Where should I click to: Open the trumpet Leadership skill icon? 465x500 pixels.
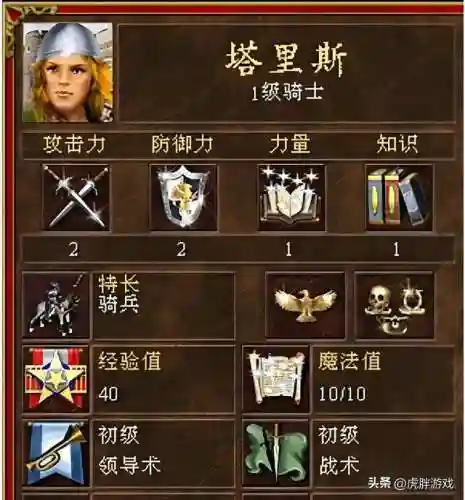pyautogui.click(x=55, y=453)
